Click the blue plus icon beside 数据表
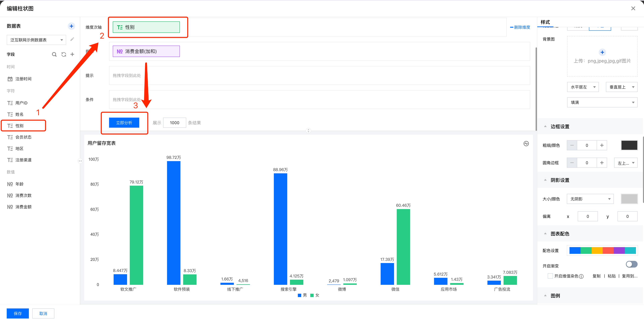 point(71,26)
